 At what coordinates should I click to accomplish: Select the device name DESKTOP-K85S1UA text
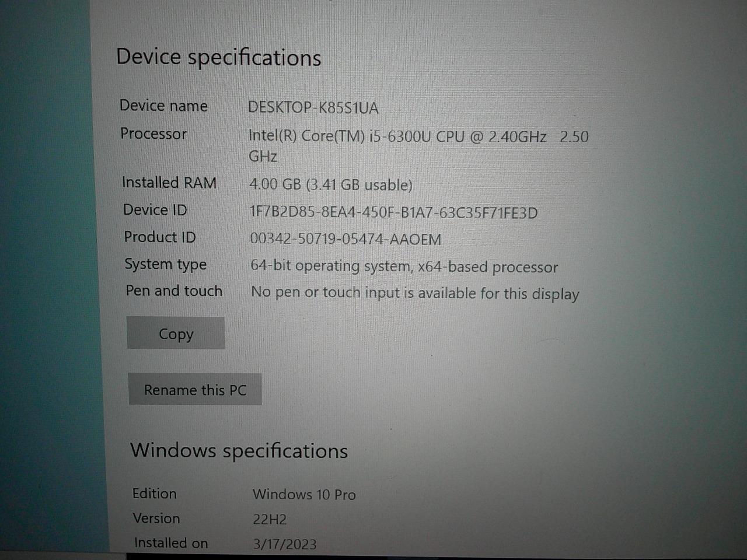313,108
